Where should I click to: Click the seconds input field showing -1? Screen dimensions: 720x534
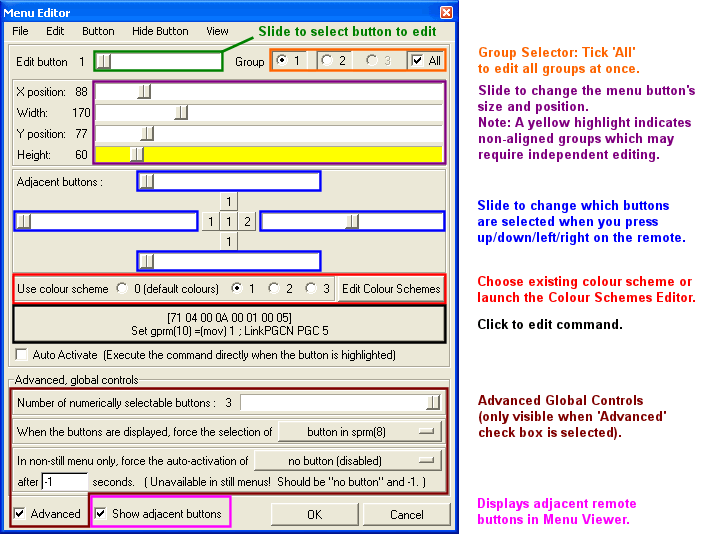pyautogui.click(x=64, y=482)
